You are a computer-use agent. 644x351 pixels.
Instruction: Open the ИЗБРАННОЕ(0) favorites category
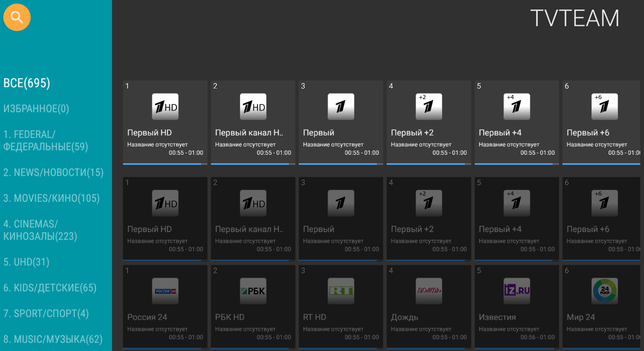point(36,109)
